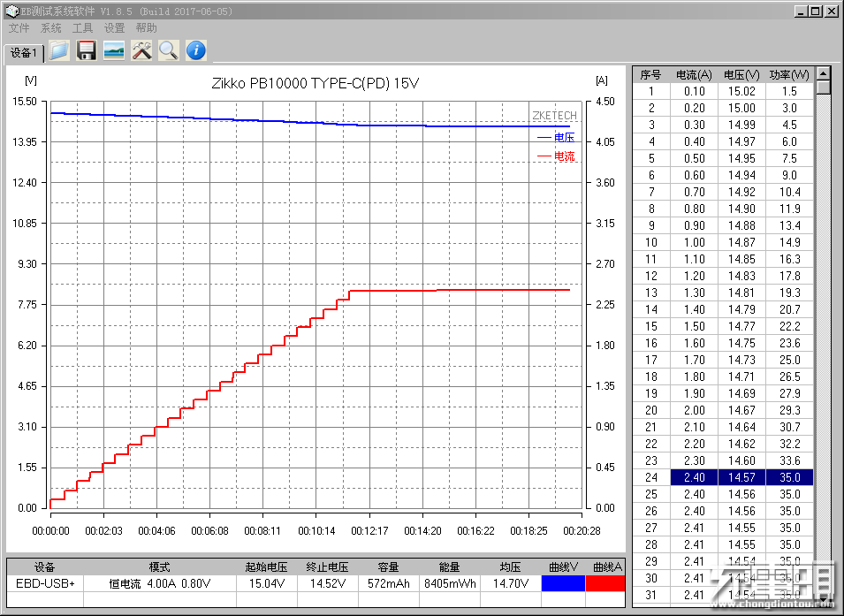The width and height of the screenshot is (844, 616).
Task: Open the 工具 menu
Action: [82, 28]
